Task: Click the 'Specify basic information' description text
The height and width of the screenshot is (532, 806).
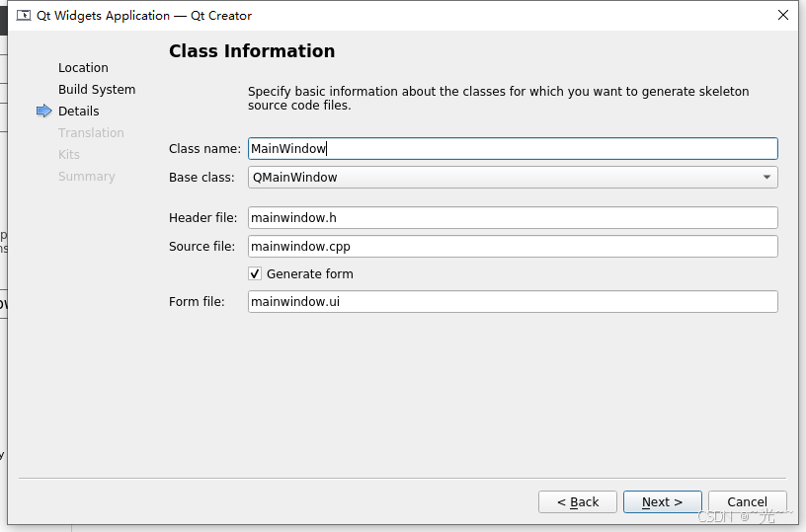Action: click(x=498, y=98)
